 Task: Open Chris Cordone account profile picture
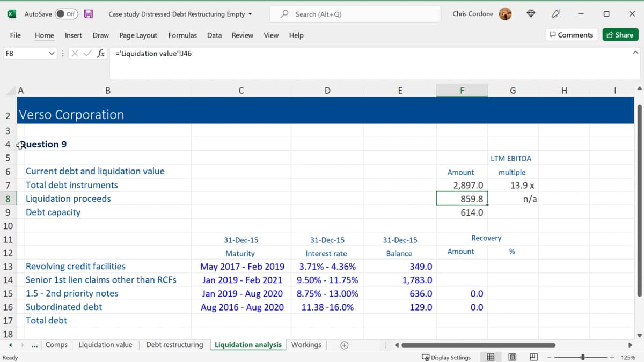(x=505, y=14)
